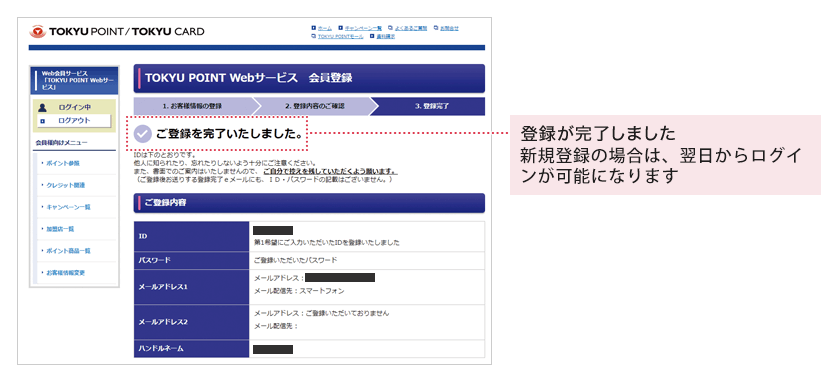Screen dimensions: 840x382
Task: Click the redacted メールアドレス1 value box
Action: tap(340, 278)
